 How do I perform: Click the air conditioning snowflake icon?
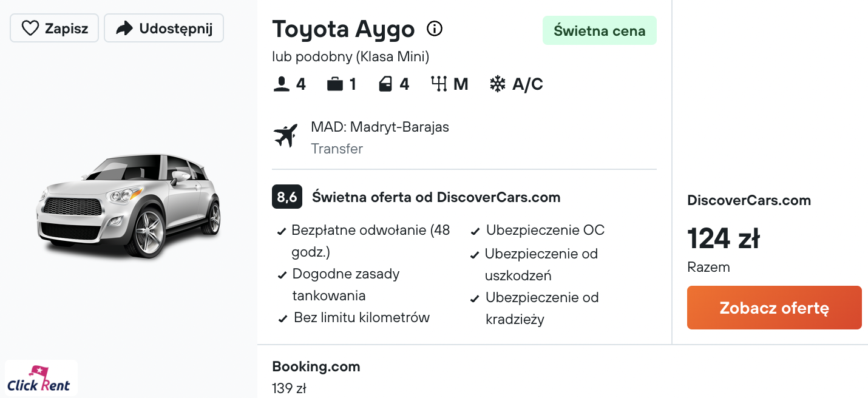tap(498, 84)
